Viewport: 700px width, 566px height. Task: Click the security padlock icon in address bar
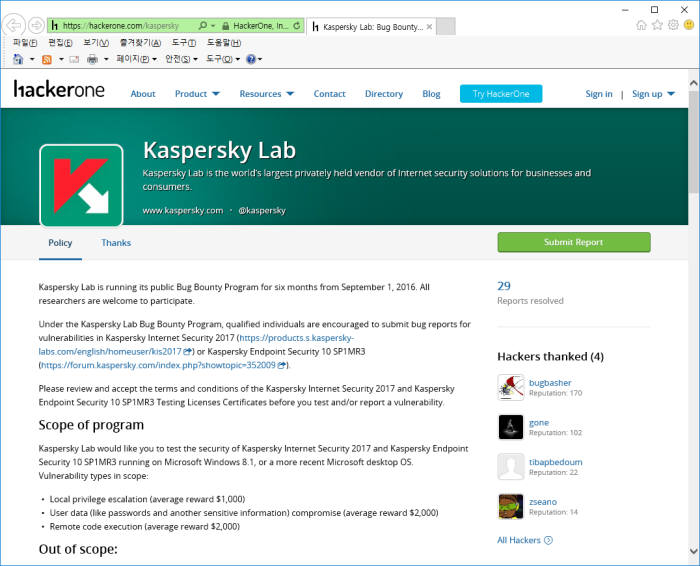click(225, 26)
